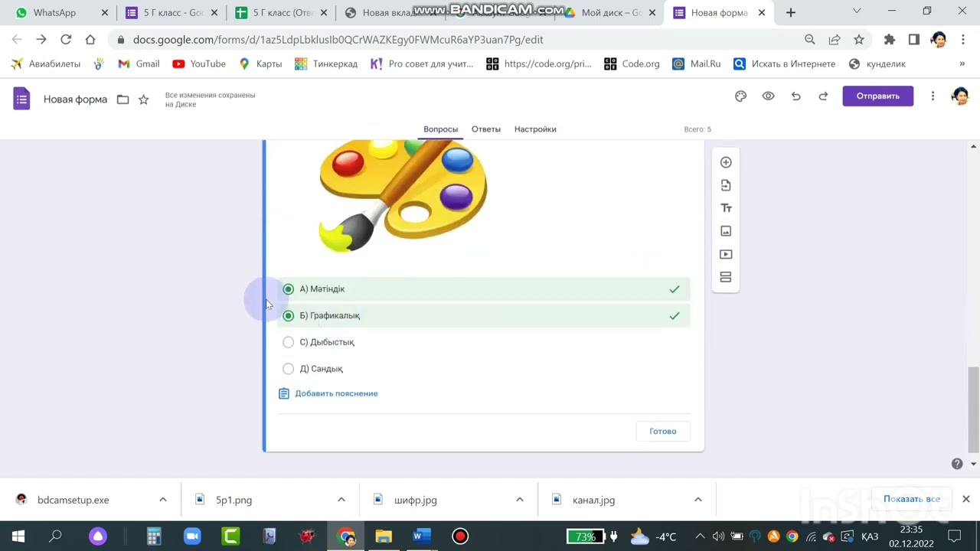Open the Gmail bookmark

point(139,64)
